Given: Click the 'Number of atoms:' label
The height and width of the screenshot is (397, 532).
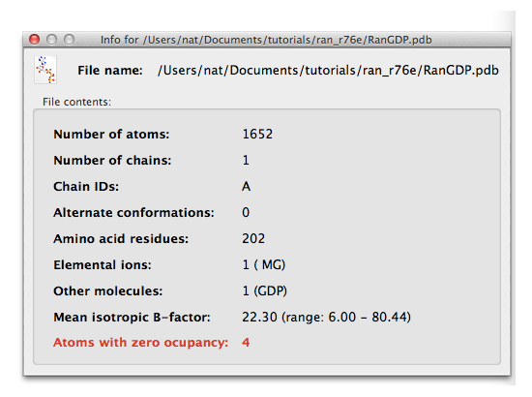Looking at the screenshot, I should (111, 135).
